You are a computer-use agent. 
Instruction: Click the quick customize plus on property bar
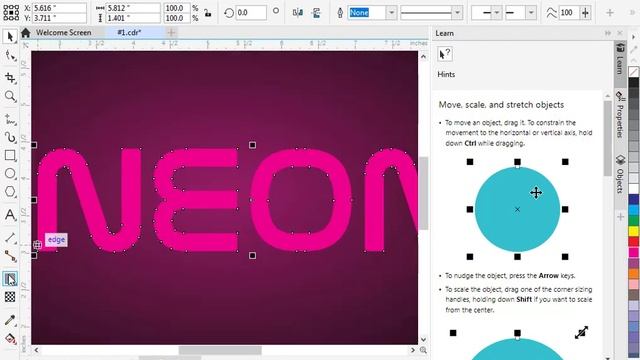(x=610, y=13)
